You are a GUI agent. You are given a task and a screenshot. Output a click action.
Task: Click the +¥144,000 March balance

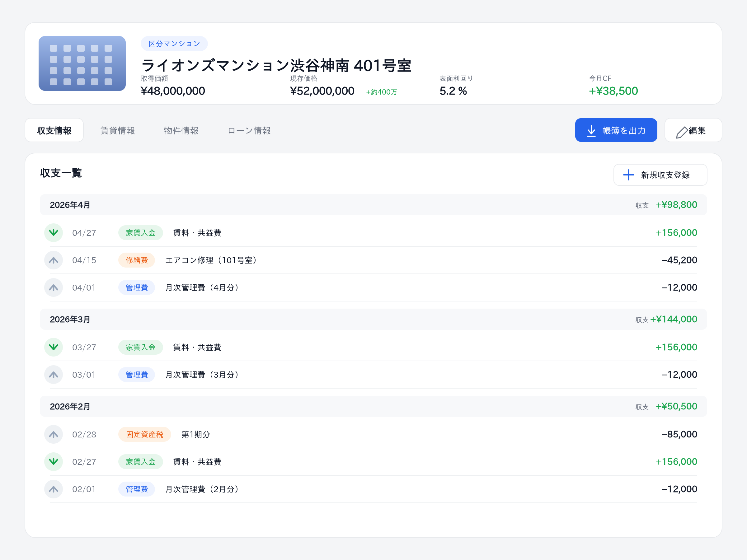point(674,319)
